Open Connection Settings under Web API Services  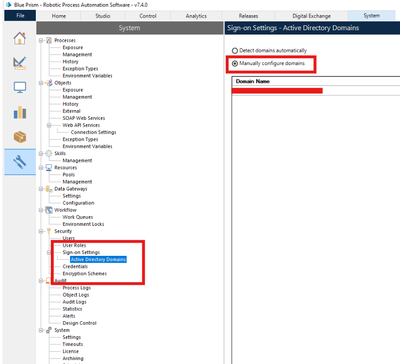click(x=94, y=132)
